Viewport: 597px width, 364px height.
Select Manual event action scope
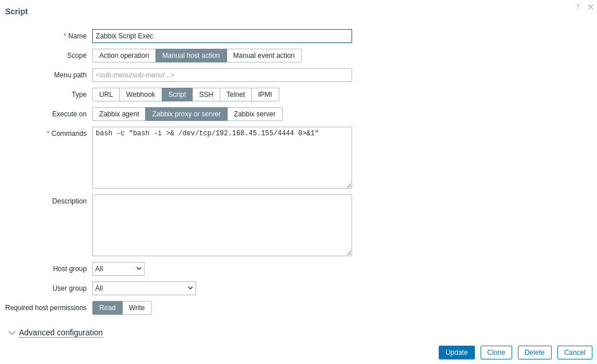pyautogui.click(x=264, y=56)
